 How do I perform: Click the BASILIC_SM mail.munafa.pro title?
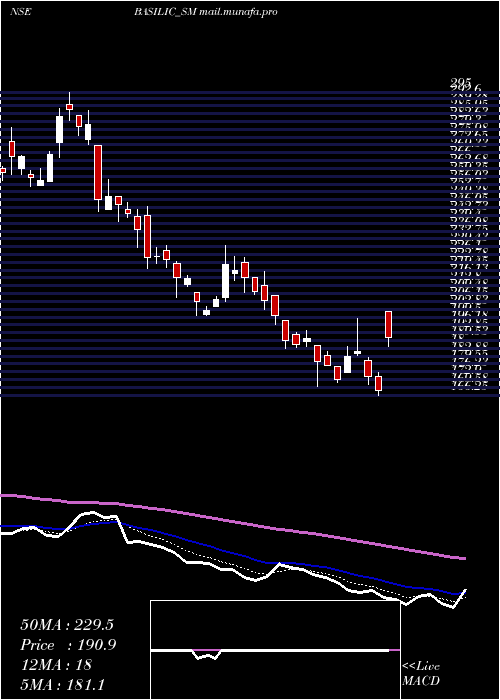(x=206, y=12)
